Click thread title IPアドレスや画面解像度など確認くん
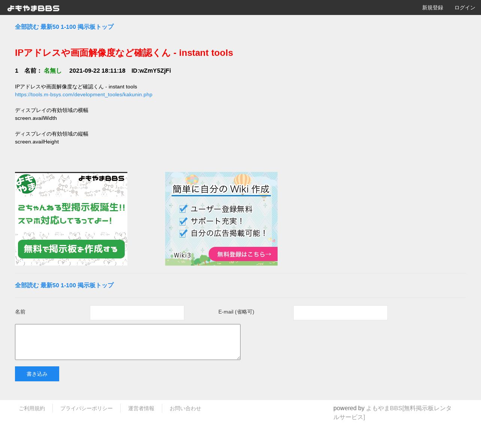This screenshot has width=481, height=448. pyautogui.click(x=124, y=53)
